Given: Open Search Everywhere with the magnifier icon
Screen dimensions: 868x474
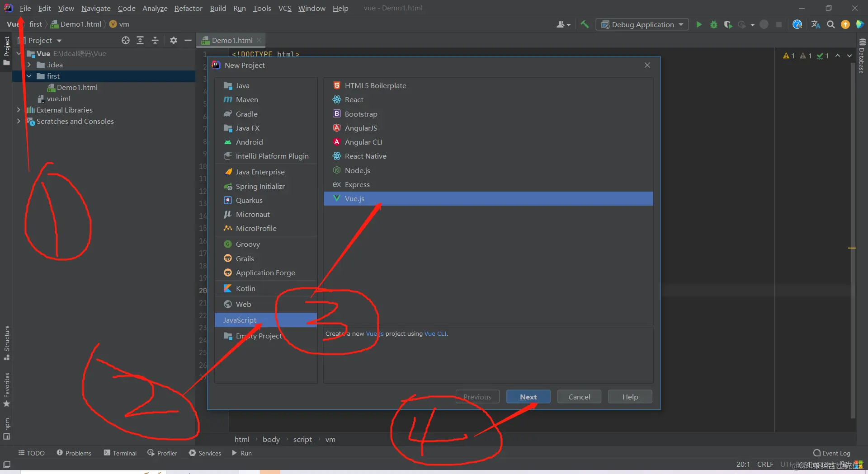Looking at the screenshot, I should click(830, 24).
